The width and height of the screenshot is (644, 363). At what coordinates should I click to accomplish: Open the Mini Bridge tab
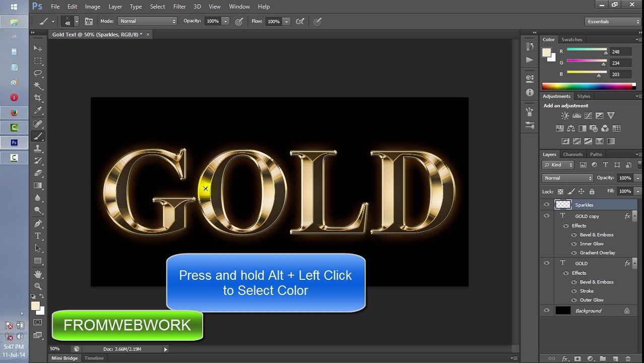(65, 358)
